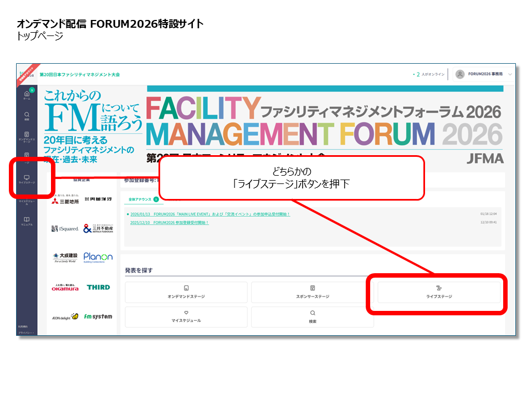Expand the FORUM2026 事務局 account dropdown
This screenshot has height=399, width=532.
[510, 74]
